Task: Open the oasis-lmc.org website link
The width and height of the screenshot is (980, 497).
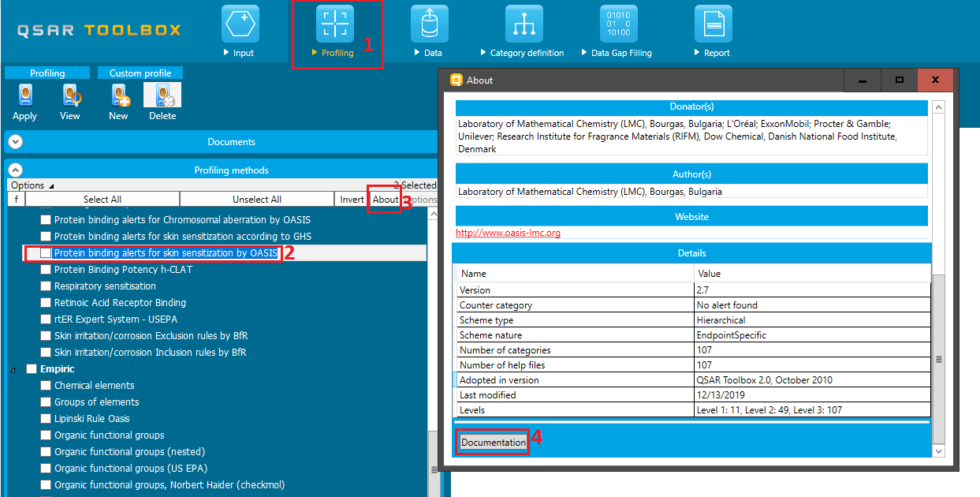Action: tap(508, 233)
